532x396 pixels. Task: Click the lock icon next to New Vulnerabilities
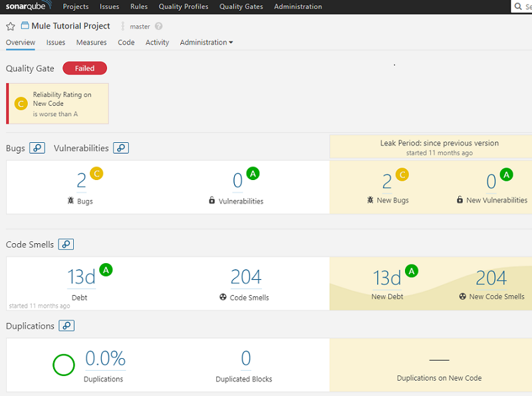click(x=460, y=199)
